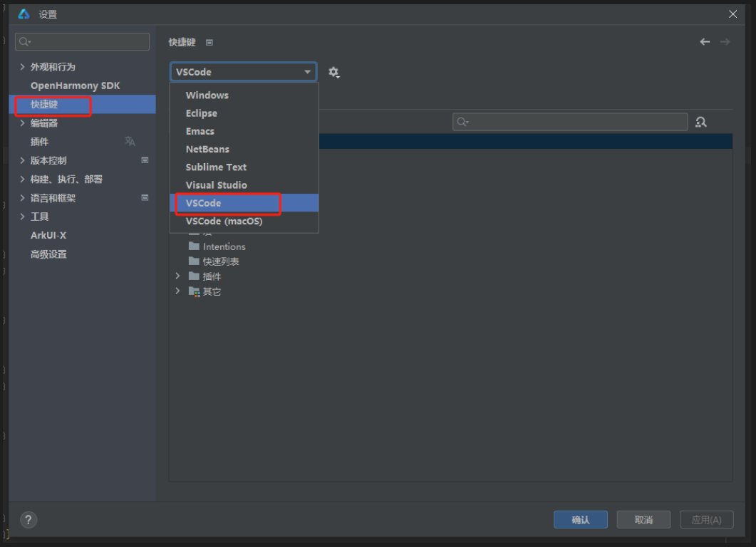Click 取消 to cancel settings
Image resolution: width=756 pixels, height=547 pixels.
pyautogui.click(x=643, y=519)
